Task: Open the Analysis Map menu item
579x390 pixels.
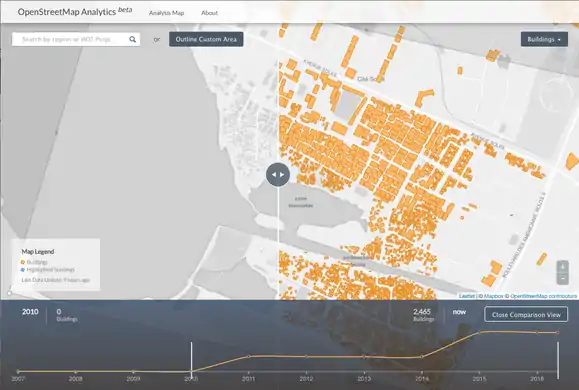Action: pyautogui.click(x=166, y=13)
